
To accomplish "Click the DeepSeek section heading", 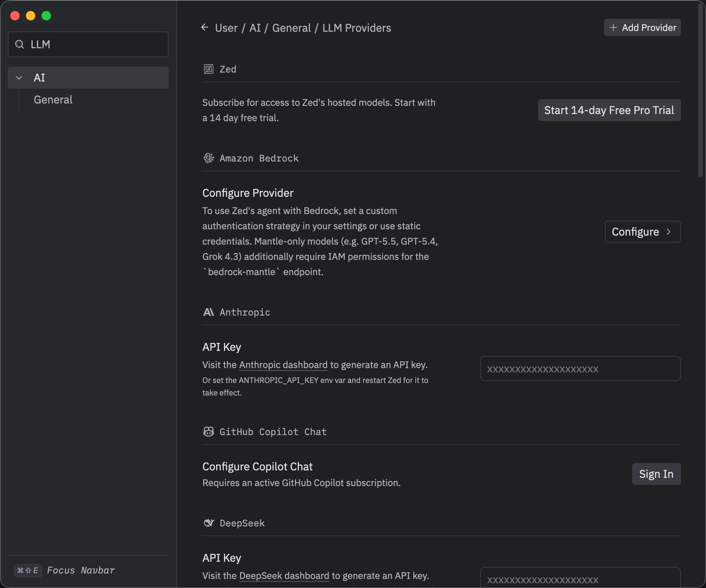I will [242, 523].
